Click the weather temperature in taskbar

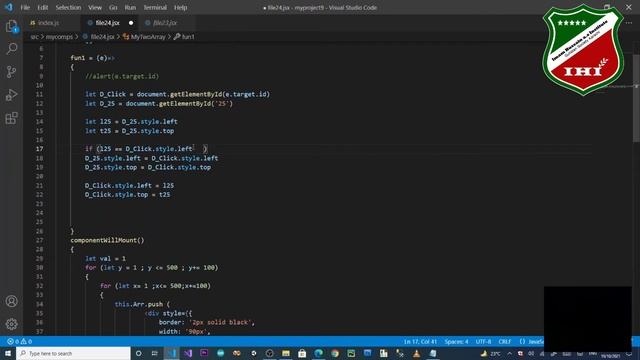(491, 353)
